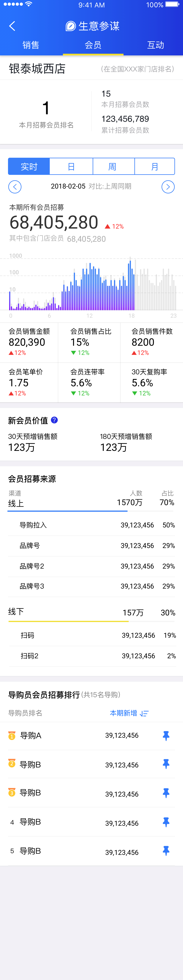
Task: Pin 导购A with the pushpin icon
Action: tap(166, 735)
